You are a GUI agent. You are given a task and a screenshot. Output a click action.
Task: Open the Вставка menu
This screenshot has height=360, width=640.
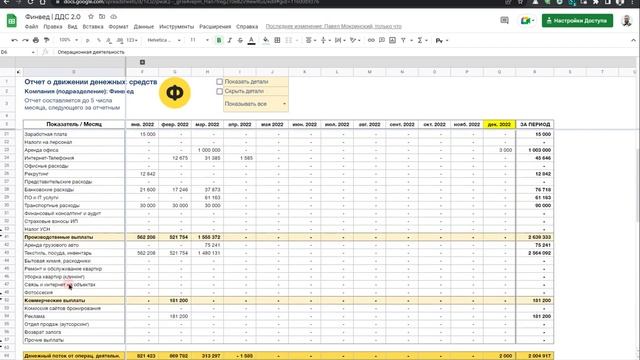(93, 27)
